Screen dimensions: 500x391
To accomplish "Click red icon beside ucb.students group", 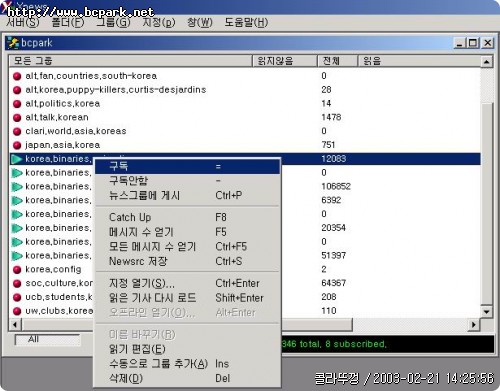I will coord(17,297).
